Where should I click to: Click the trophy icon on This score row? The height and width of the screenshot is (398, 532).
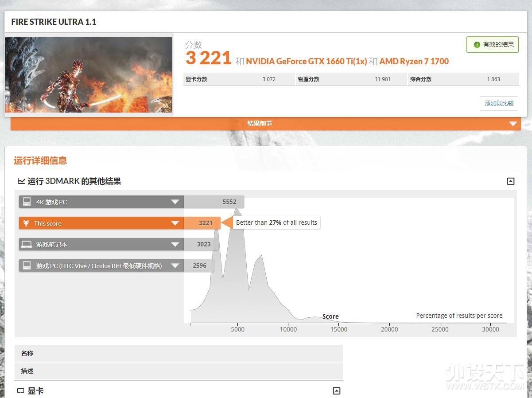26,223
